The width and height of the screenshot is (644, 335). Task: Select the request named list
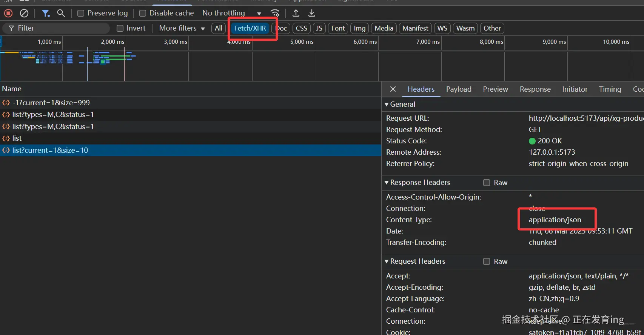(x=191, y=138)
